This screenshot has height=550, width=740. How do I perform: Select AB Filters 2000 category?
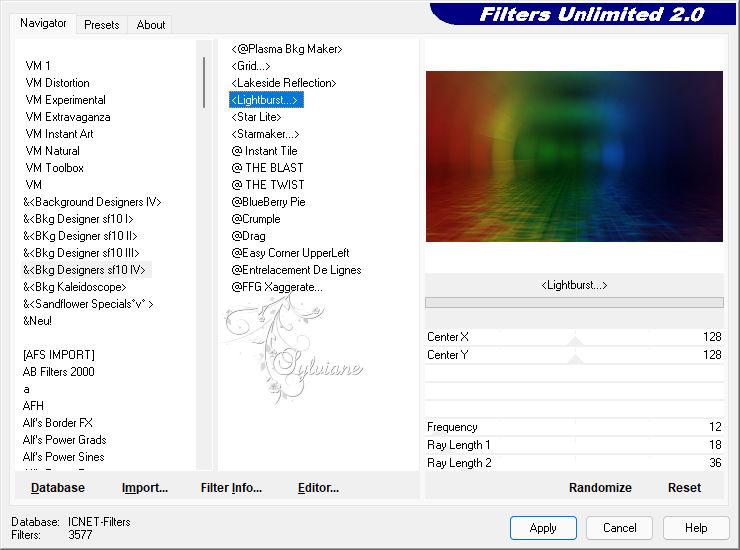pos(59,372)
